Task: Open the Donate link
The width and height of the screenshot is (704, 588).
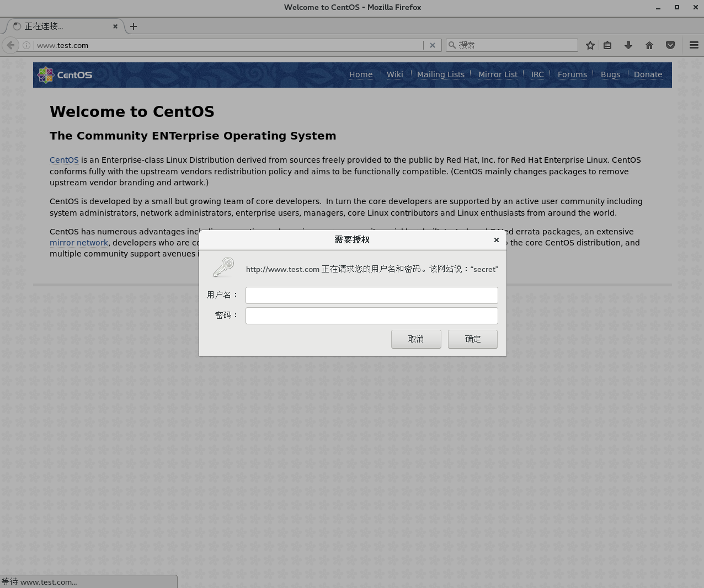Action: [x=648, y=74]
